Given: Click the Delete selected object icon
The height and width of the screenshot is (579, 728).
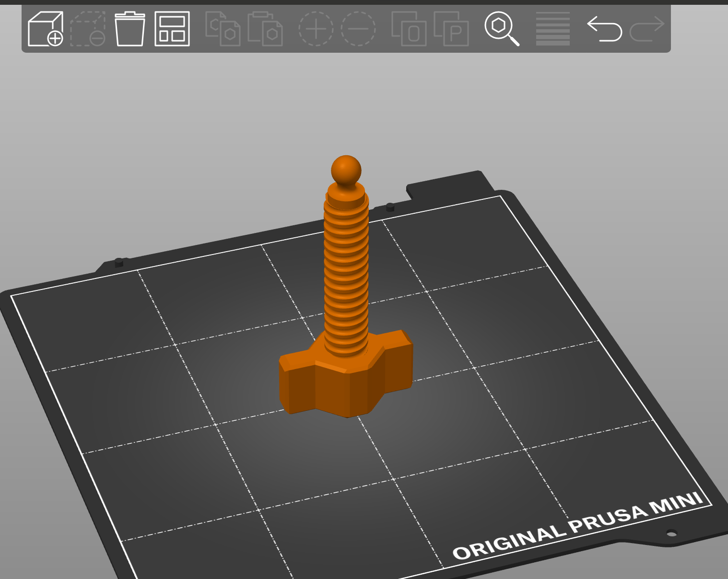Looking at the screenshot, I should coord(88,29).
